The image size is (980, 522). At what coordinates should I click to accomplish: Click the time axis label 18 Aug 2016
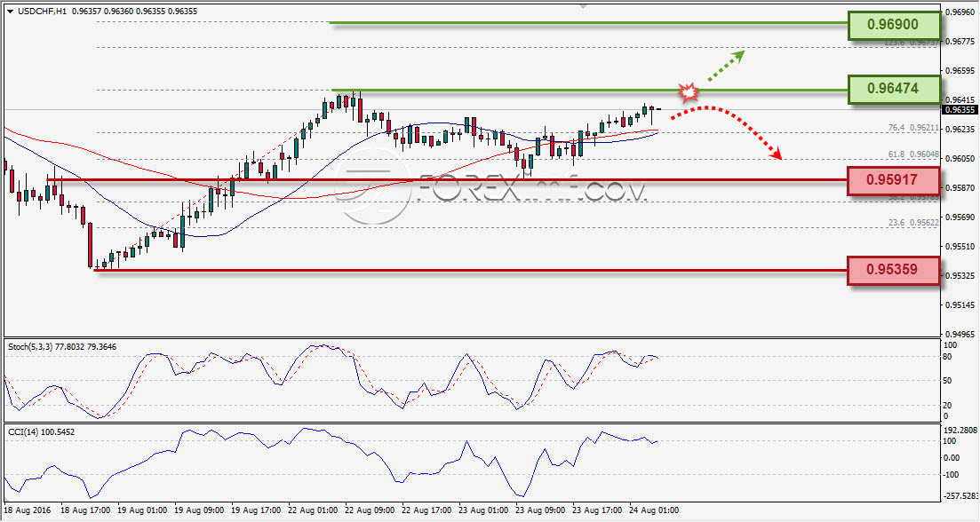[x=28, y=510]
